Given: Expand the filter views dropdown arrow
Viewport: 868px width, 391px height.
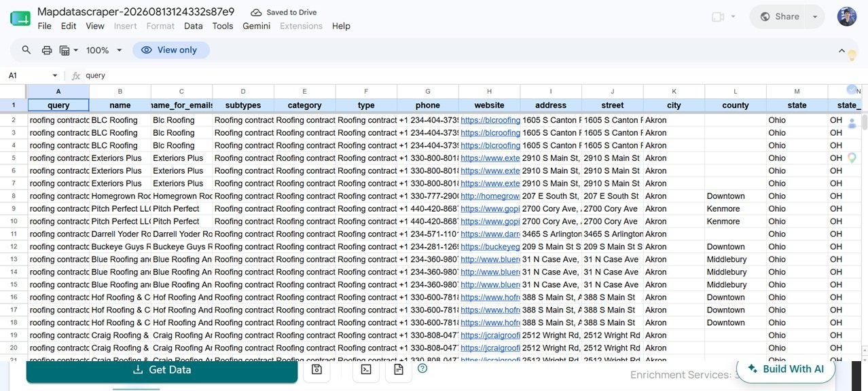Looking at the screenshot, I should (75, 50).
